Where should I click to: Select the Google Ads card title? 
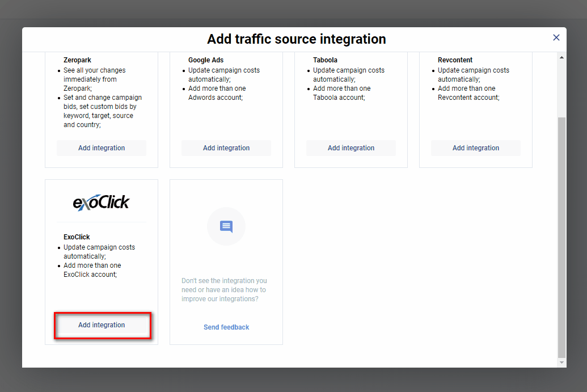coord(206,60)
